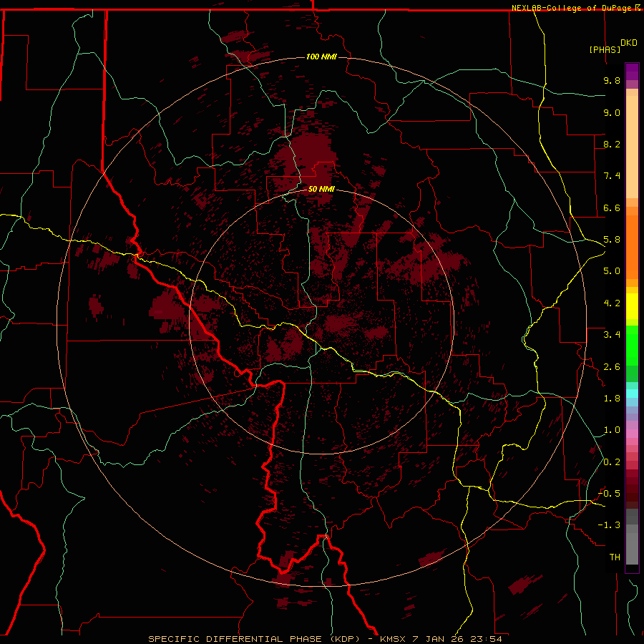
Task: Click the DKD product label above legend
Action: (629, 43)
